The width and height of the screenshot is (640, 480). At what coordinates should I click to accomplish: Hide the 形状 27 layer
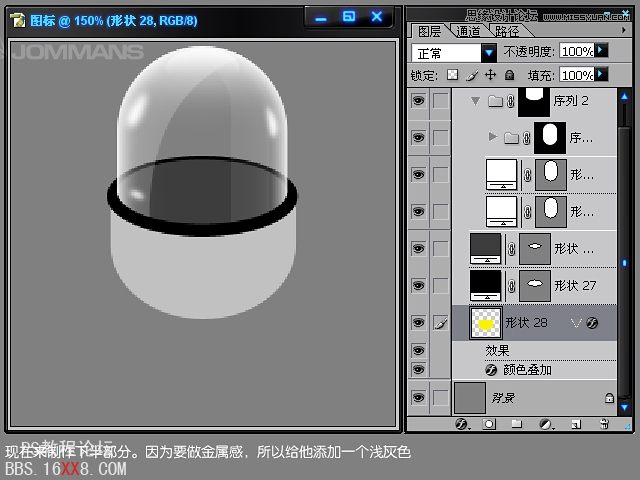[418, 285]
